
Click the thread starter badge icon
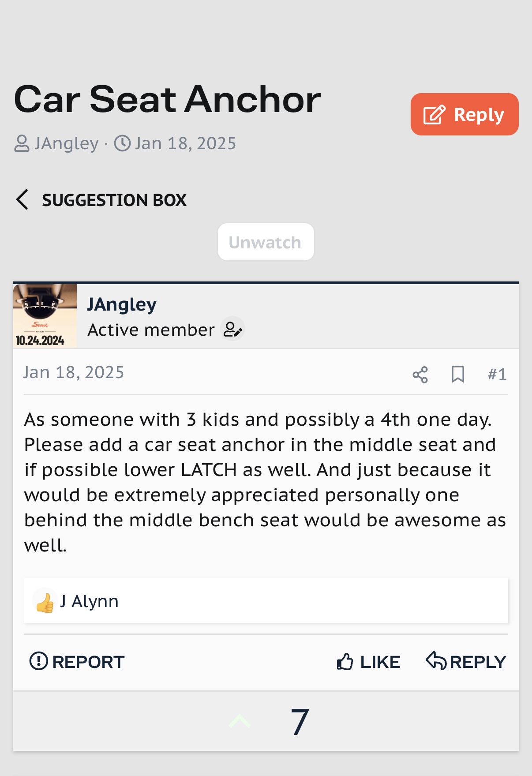pyautogui.click(x=232, y=329)
